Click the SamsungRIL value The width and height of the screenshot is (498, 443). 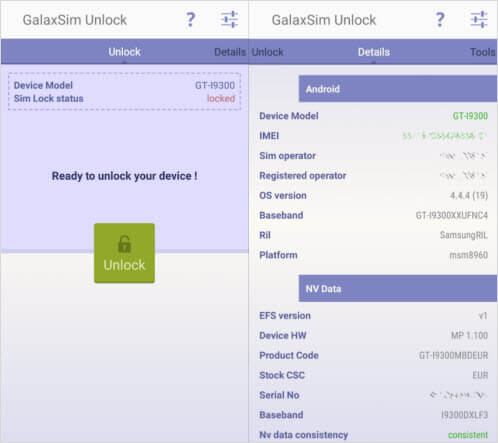(464, 235)
